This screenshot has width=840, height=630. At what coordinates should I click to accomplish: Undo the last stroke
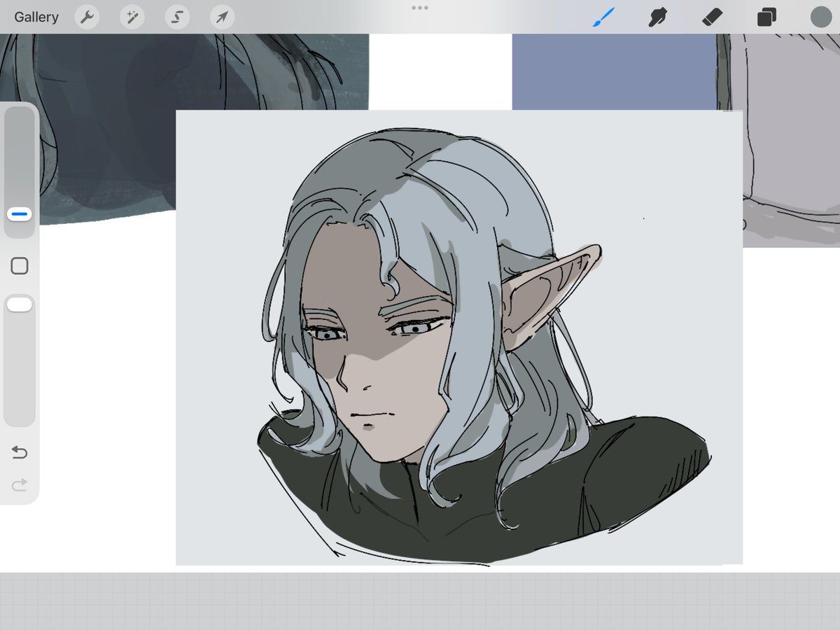[x=20, y=453]
